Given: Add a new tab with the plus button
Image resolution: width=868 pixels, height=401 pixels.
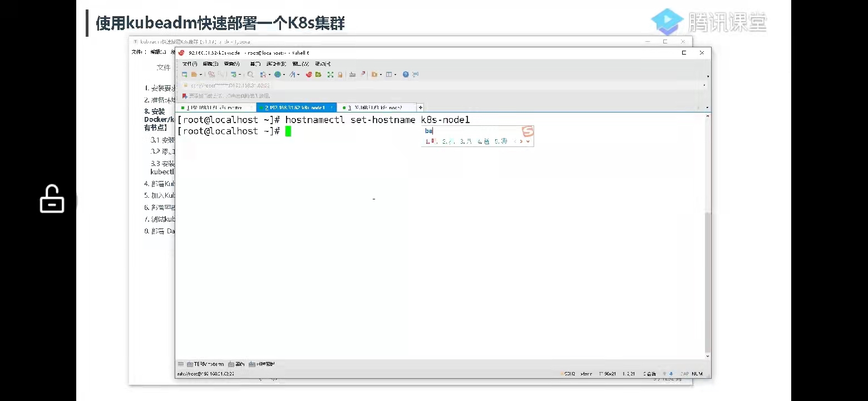Looking at the screenshot, I should [421, 107].
